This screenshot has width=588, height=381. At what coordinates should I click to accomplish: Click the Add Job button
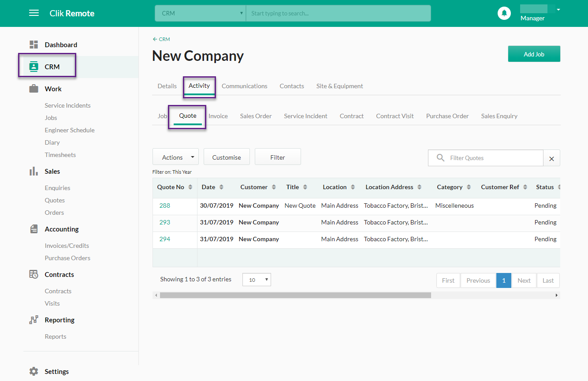[534, 54]
